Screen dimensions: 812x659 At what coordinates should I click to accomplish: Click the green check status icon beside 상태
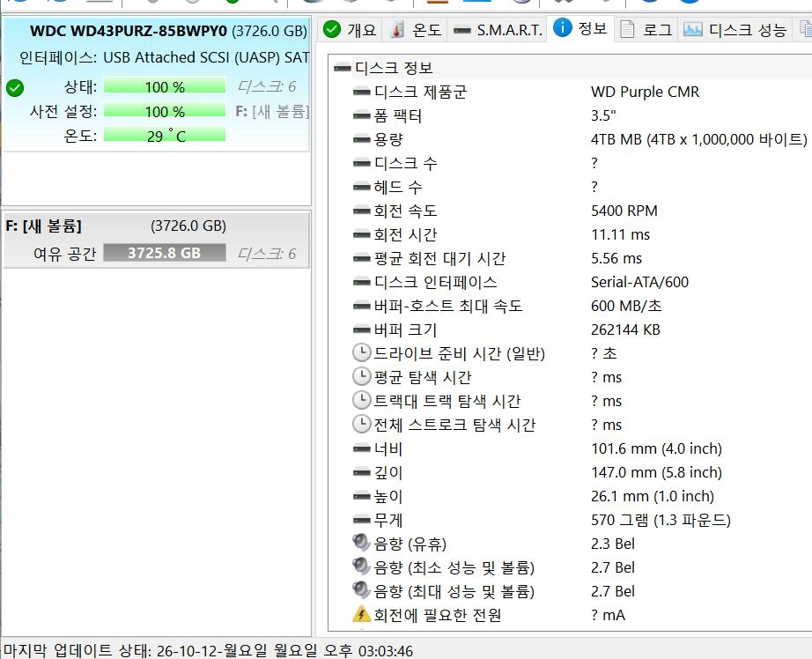click(15, 88)
